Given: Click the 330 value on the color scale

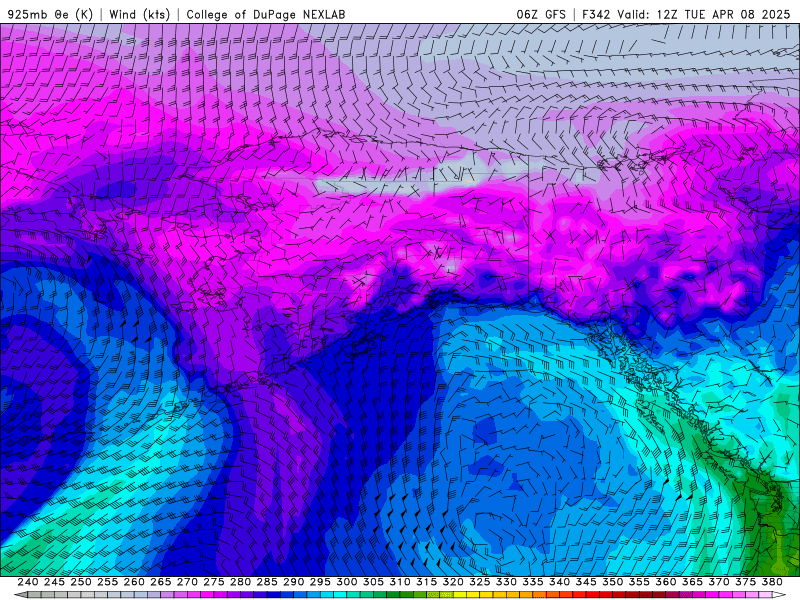Looking at the screenshot, I should (x=506, y=582).
